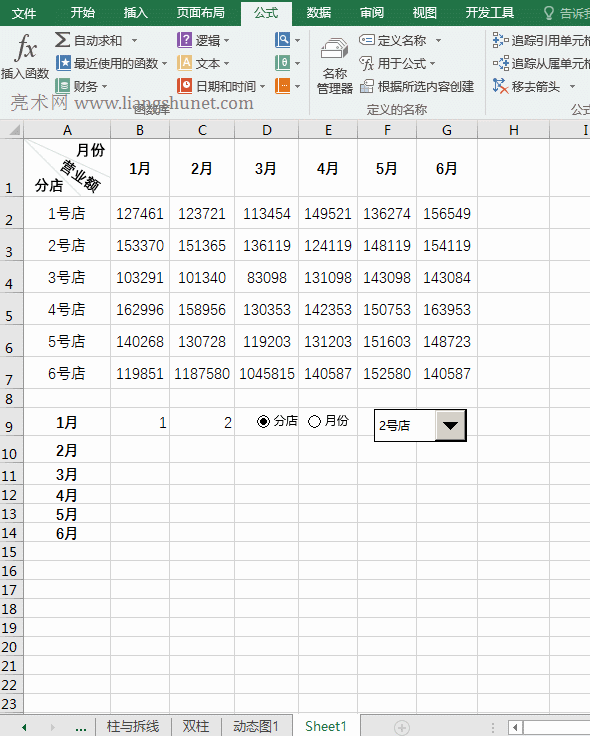590x736 pixels.
Task: Select column D header
Action: [267, 130]
